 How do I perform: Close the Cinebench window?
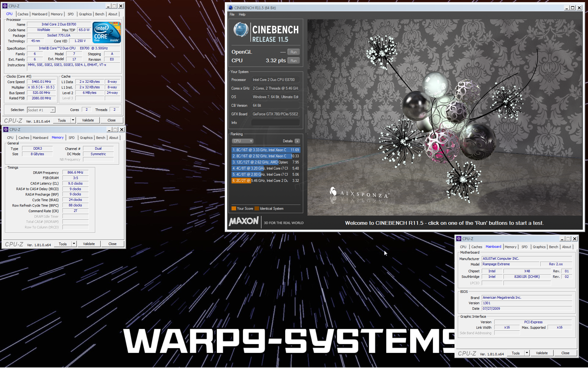click(579, 8)
